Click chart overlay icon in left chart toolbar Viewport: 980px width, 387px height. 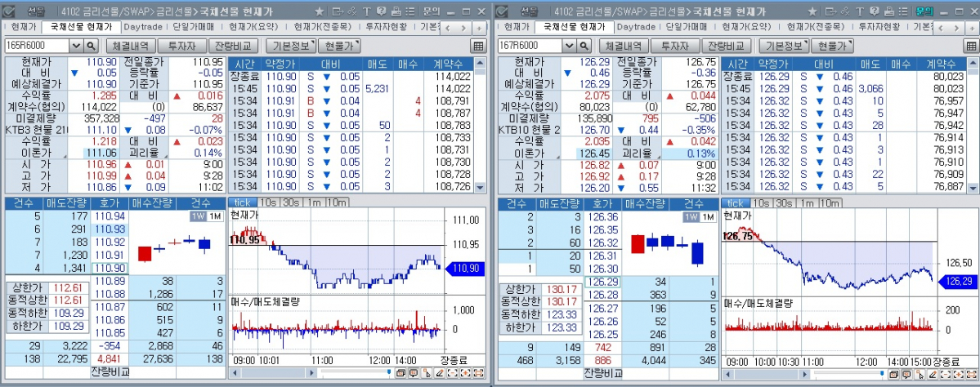pos(402,373)
